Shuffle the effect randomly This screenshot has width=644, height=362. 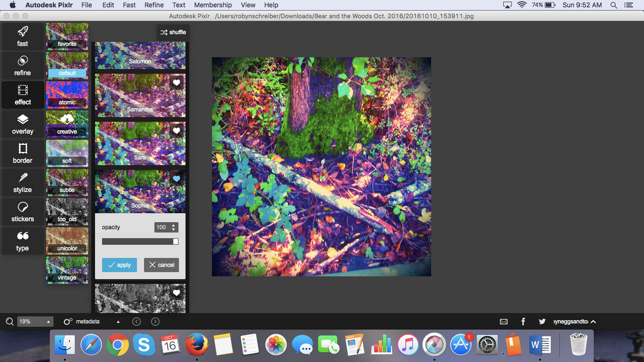tap(173, 32)
